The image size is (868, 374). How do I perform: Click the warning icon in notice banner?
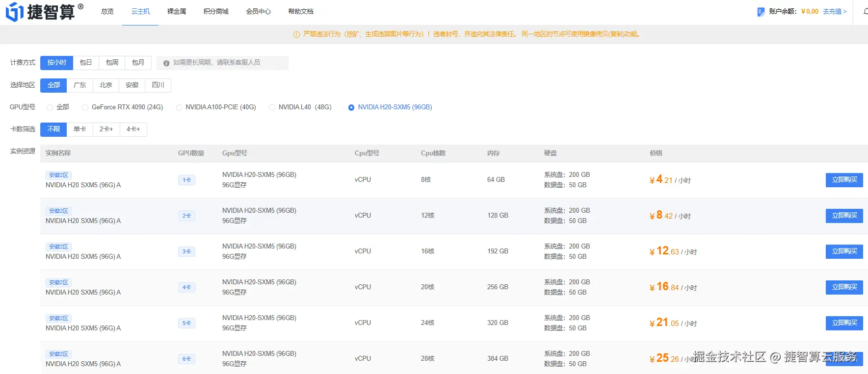tap(296, 34)
